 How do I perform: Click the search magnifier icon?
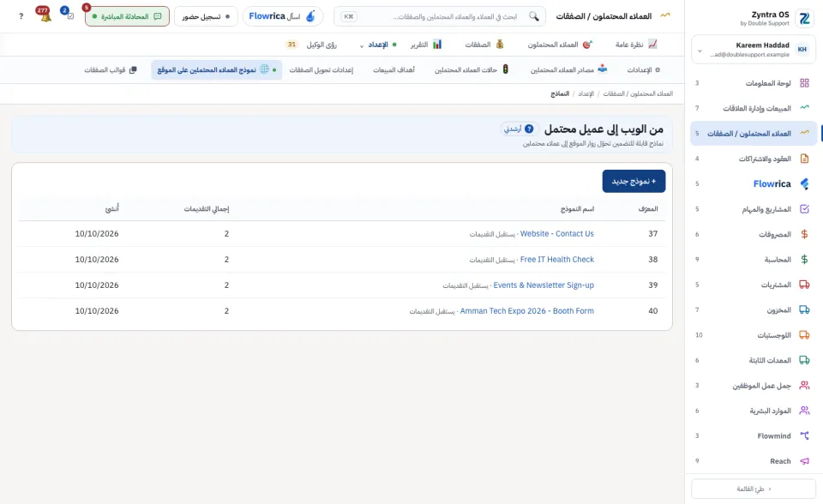534,16
